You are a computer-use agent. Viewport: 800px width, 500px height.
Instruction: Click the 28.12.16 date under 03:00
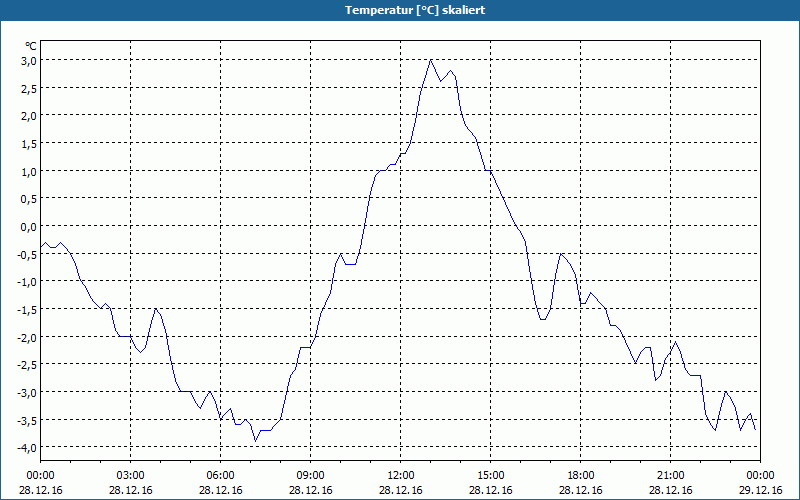[131, 490]
